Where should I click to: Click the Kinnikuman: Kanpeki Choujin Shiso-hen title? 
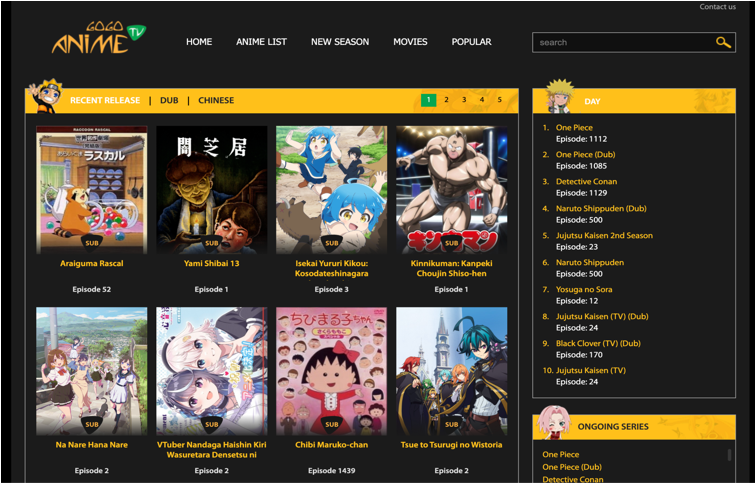452,268
